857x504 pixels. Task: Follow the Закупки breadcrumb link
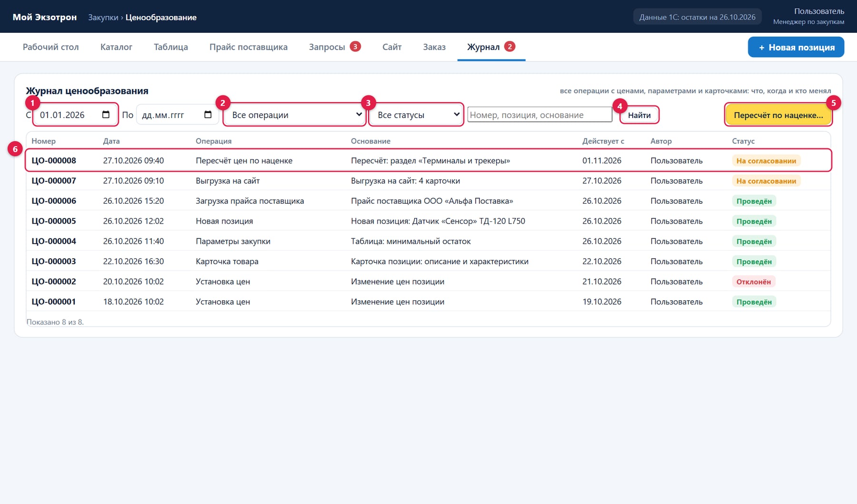point(103,17)
